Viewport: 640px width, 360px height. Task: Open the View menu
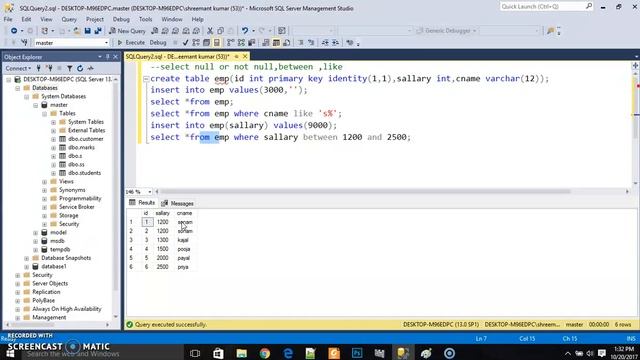click(46, 19)
